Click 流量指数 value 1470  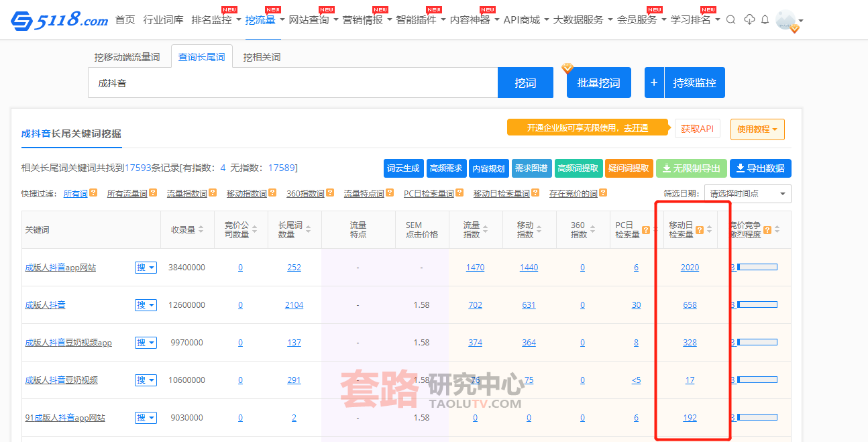475,268
